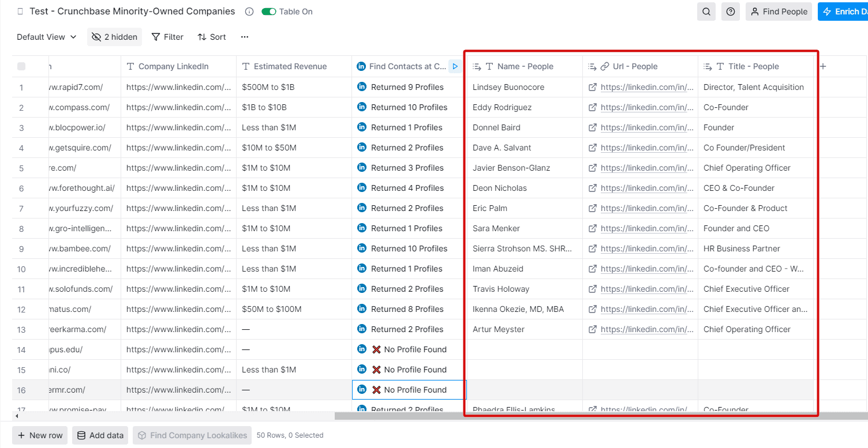Viewport: 868px width, 448px height.
Task: Click the list icon in Title - People header
Action: click(x=708, y=66)
